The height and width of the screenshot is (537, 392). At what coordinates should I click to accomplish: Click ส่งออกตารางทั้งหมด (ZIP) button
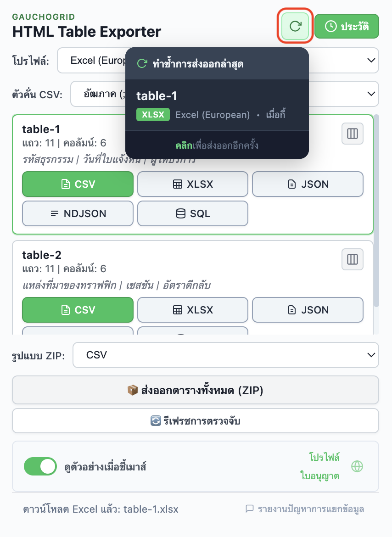[196, 390]
